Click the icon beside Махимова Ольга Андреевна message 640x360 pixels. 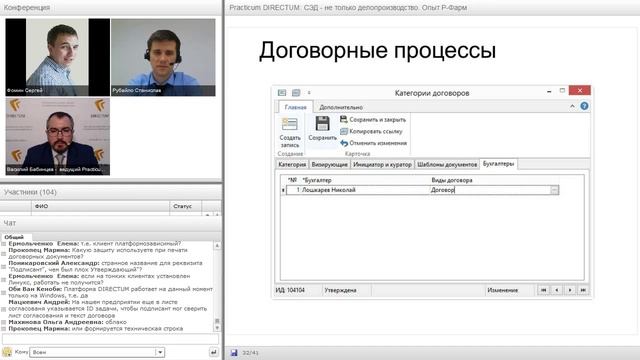point(4,322)
